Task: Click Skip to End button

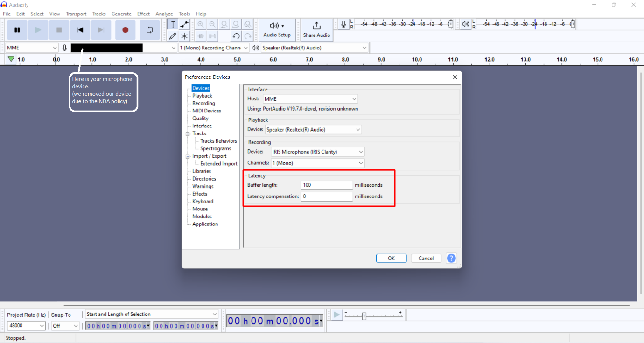Action: tap(101, 30)
